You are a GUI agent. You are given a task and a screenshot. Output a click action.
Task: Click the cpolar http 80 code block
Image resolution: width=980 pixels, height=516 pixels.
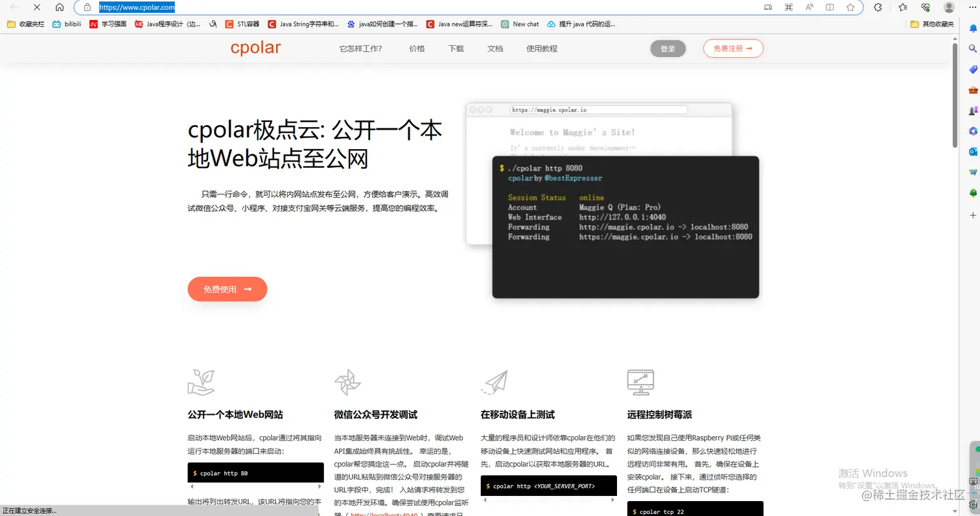255,473
